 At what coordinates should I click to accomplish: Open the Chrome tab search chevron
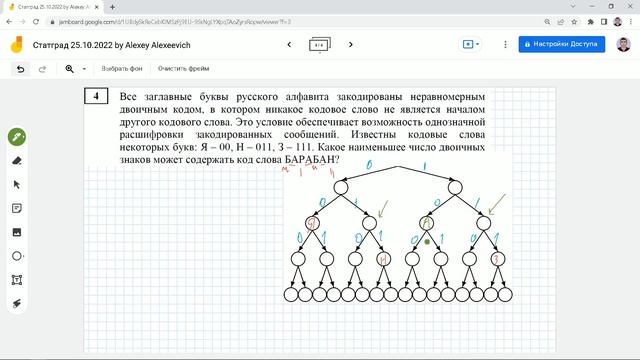573,6
